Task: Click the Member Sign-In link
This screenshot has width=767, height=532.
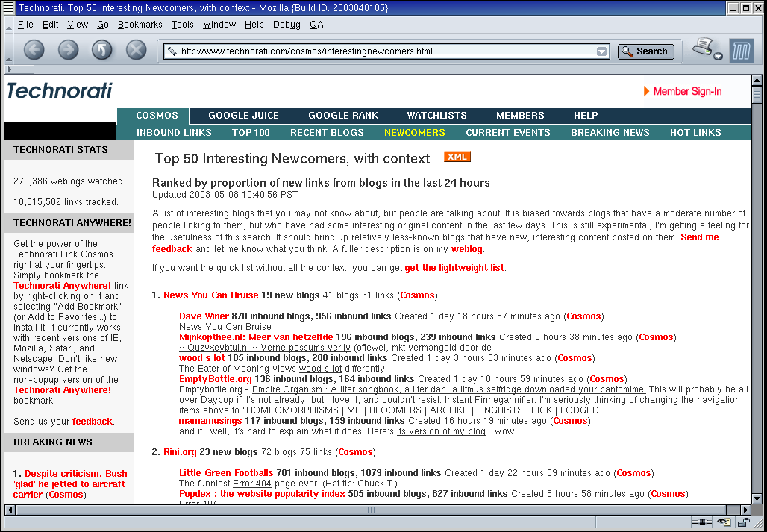Action: pyautogui.click(x=687, y=91)
